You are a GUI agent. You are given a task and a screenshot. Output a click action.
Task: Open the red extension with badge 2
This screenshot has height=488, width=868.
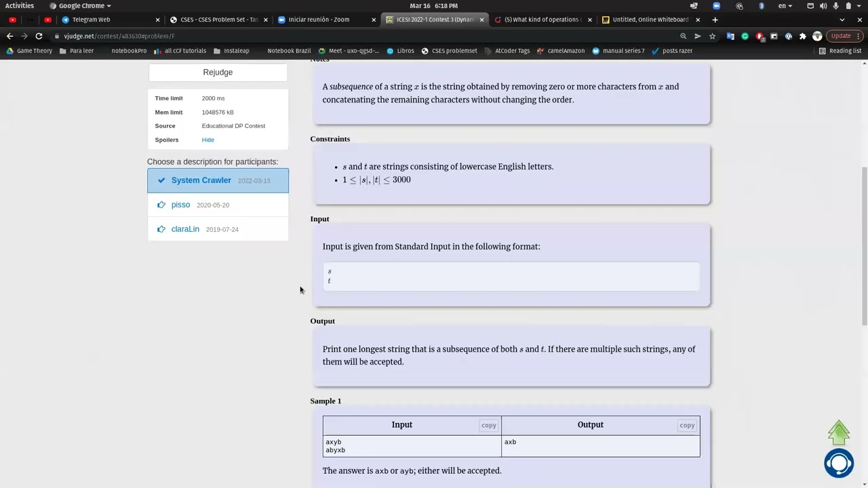(759, 36)
